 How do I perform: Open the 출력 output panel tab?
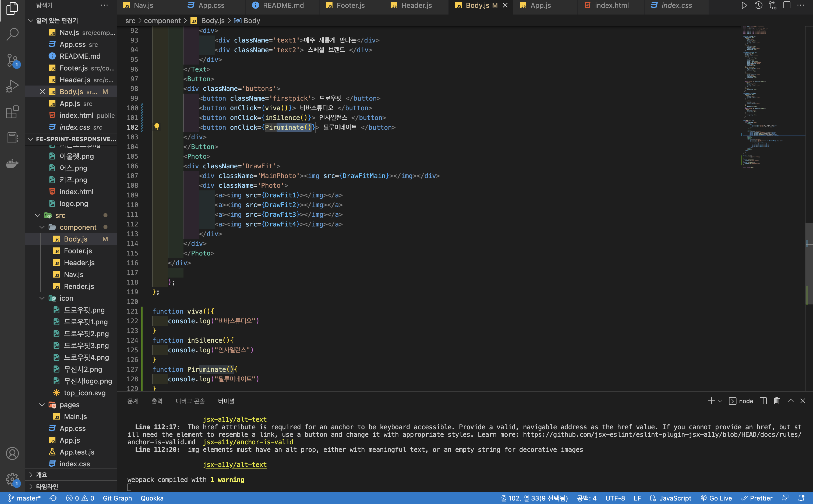click(x=157, y=401)
